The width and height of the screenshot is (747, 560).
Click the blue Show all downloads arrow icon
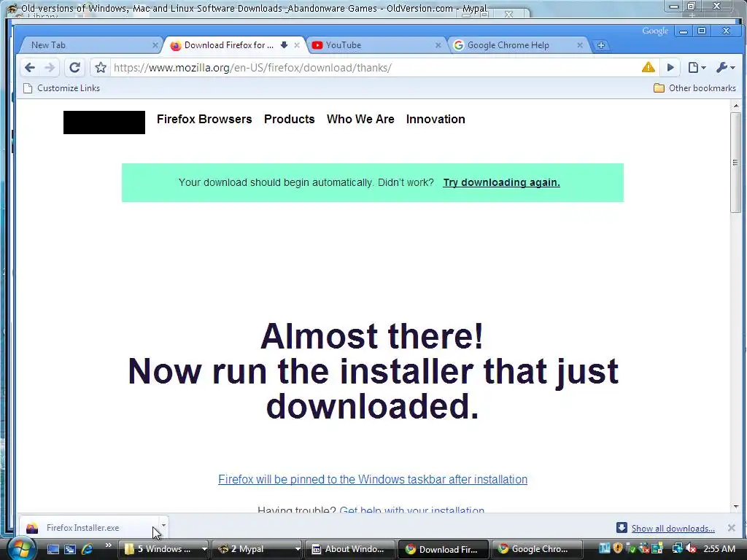[x=622, y=528]
